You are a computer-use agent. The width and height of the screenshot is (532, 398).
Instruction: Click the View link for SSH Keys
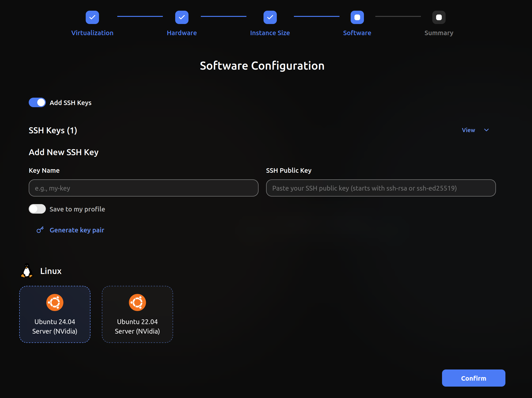468,130
